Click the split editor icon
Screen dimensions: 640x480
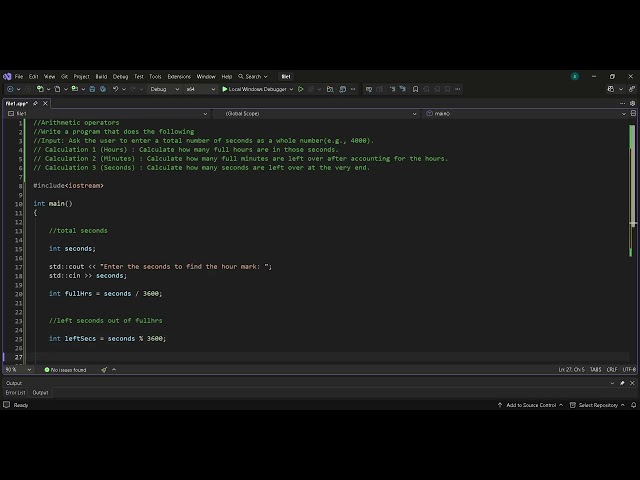[x=633, y=113]
